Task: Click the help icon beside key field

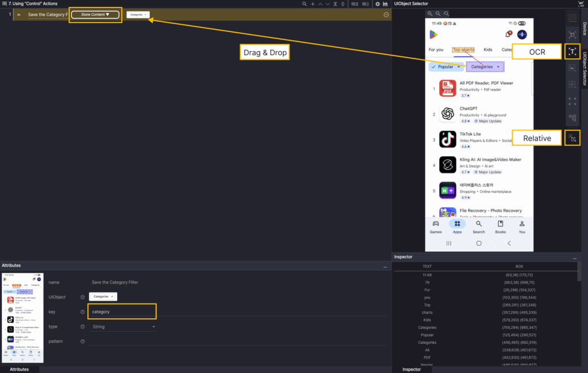Action: (83, 312)
